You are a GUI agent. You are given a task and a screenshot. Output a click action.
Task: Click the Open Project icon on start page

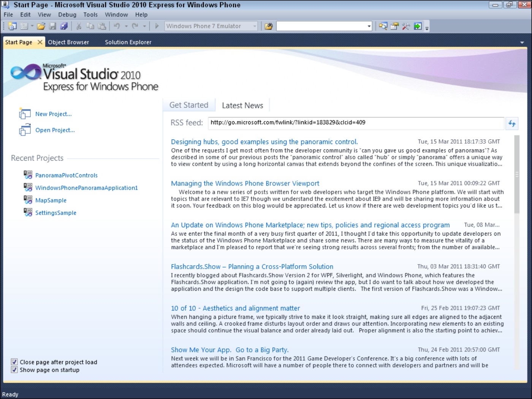click(25, 130)
